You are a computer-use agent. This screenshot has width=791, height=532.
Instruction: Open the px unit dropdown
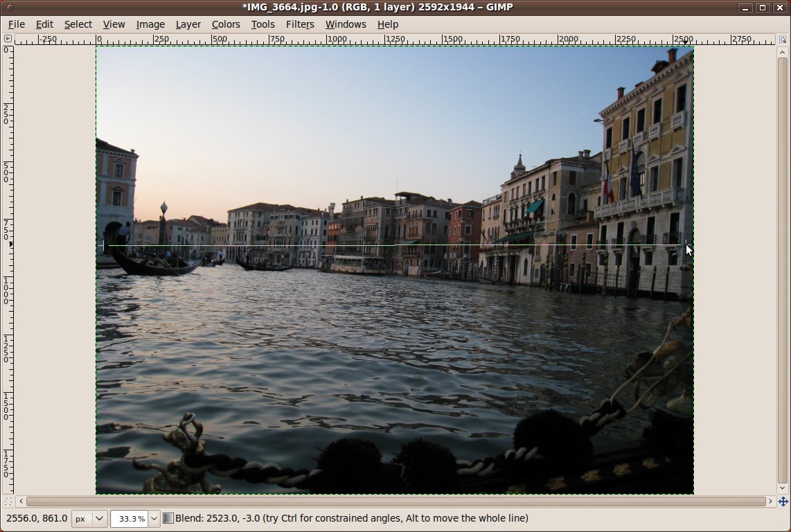click(89, 518)
